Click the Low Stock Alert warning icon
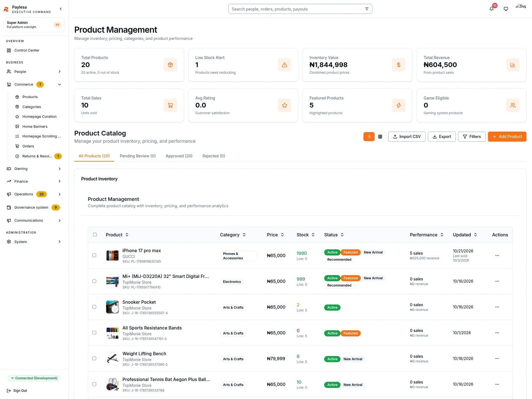Image resolution: width=532 pixels, height=399 pixels. click(x=284, y=65)
